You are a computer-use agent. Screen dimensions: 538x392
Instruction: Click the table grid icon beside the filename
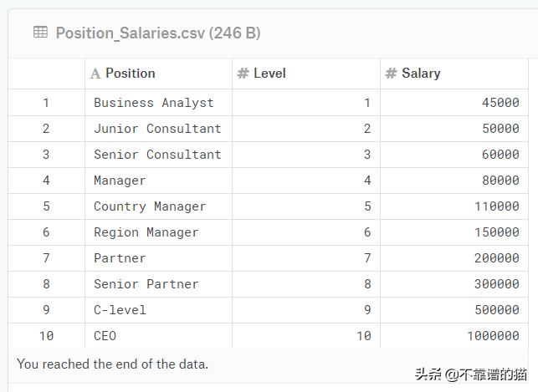point(40,33)
